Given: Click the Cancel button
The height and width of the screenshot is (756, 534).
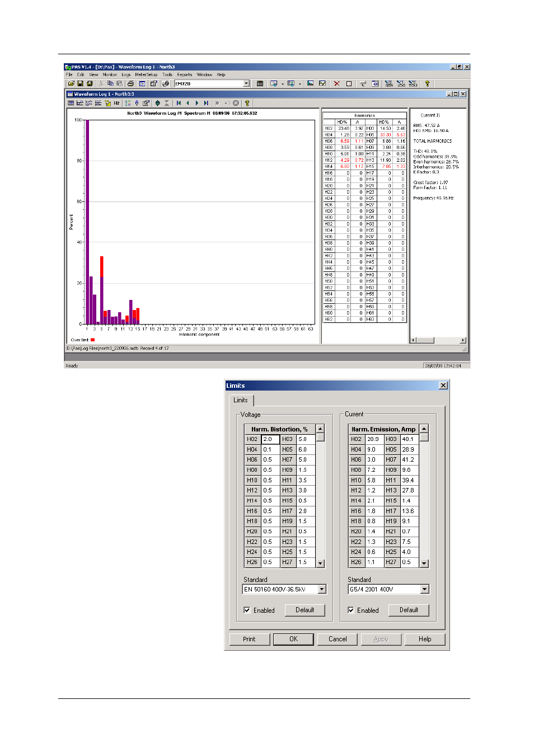Looking at the screenshot, I should pyautogui.click(x=338, y=639).
